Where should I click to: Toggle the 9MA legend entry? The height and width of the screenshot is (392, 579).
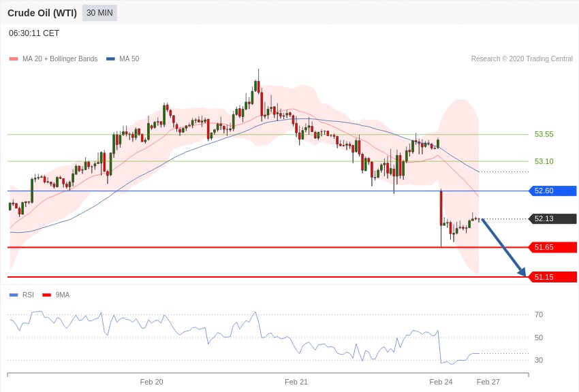56,295
